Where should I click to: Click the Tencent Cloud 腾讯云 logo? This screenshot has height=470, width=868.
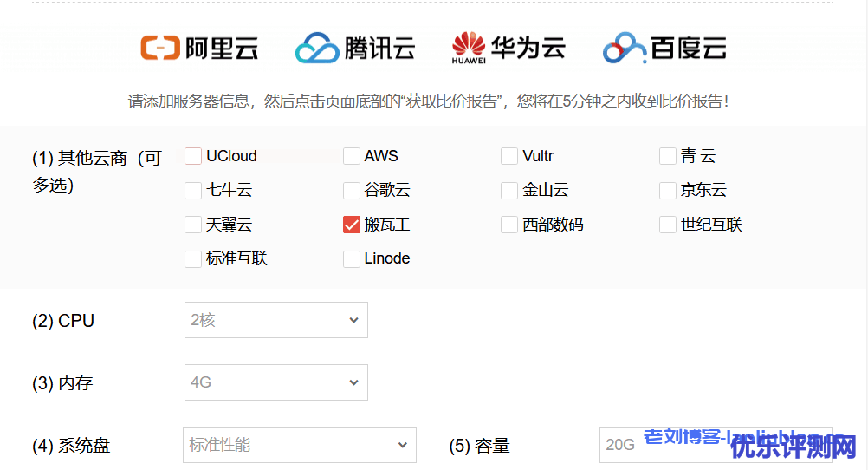point(355,48)
